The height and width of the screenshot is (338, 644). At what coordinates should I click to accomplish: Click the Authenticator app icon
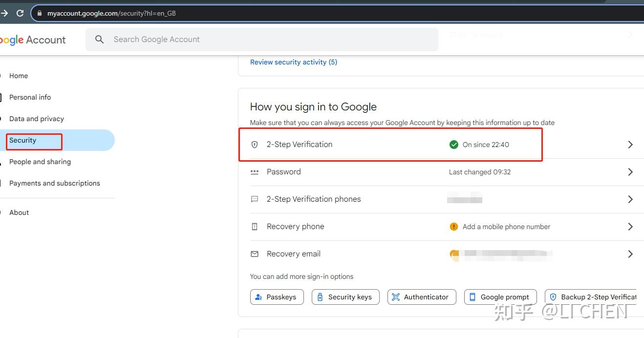pos(395,296)
